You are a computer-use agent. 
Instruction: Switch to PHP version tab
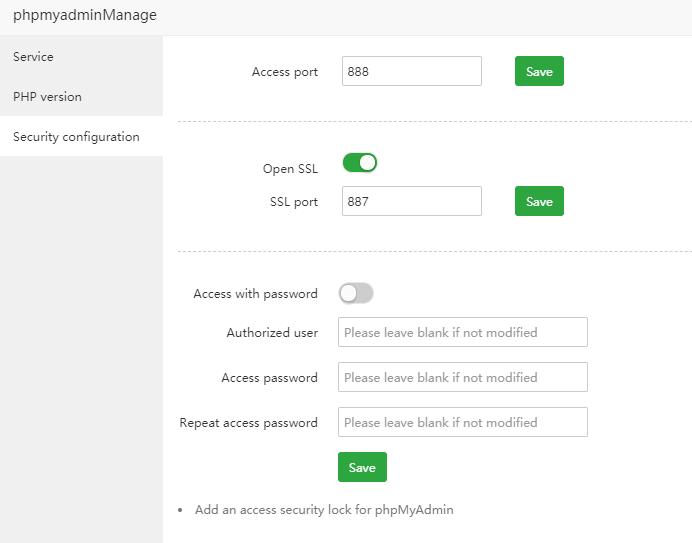48,97
